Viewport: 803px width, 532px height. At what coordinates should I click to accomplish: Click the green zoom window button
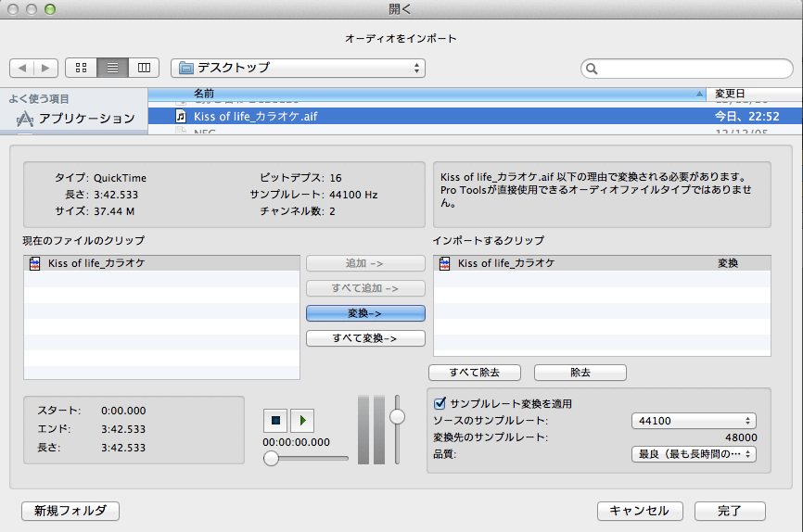(x=50, y=9)
